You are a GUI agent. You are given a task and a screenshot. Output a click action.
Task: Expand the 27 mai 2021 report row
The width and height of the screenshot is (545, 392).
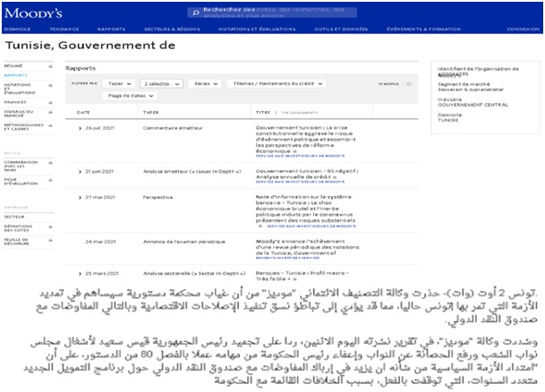click(x=80, y=198)
